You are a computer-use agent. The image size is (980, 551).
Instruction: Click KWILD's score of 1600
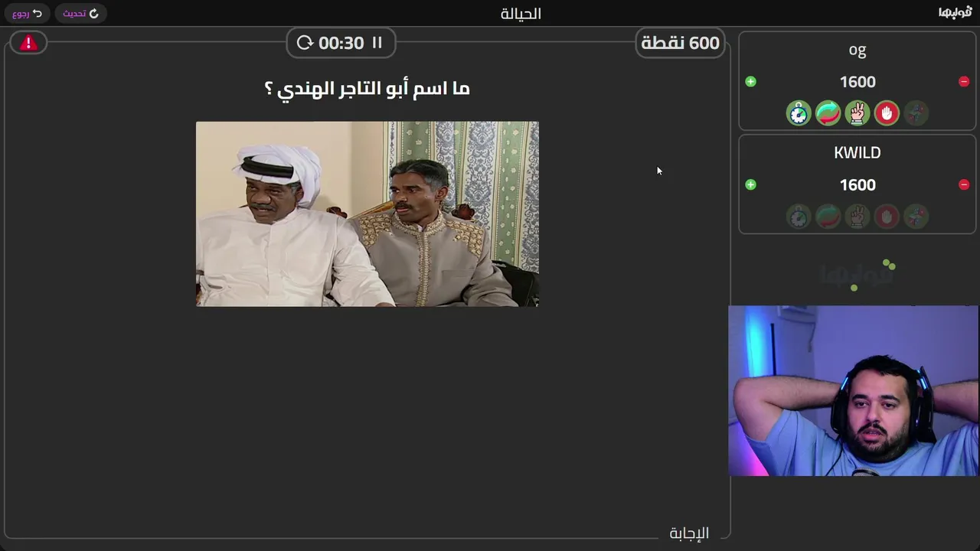pyautogui.click(x=857, y=184)
